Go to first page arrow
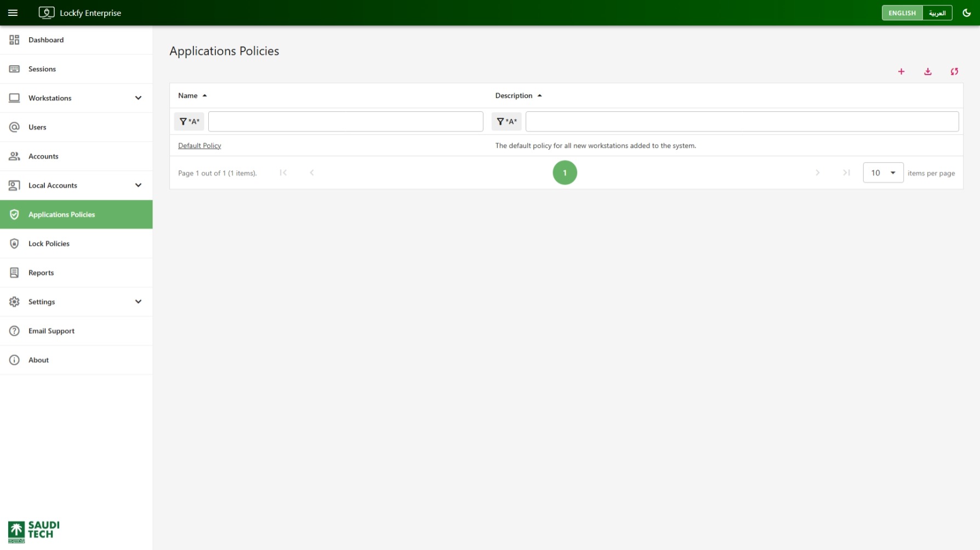 [283, 173]
